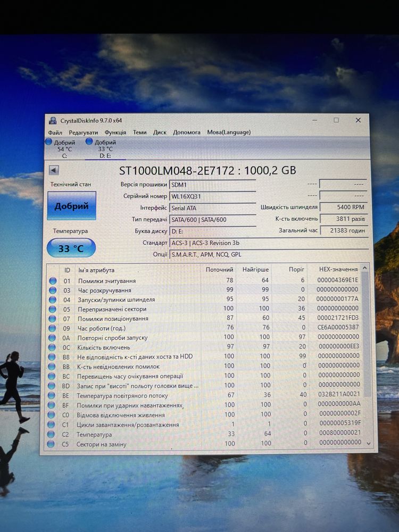
Task: Click the total hours value 21383 годин
Action: point(343,230)
